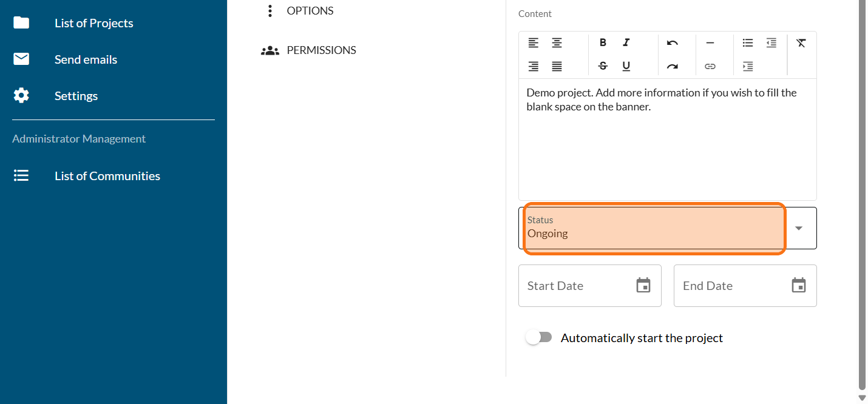Go to List of Projects

pyautogui.click(x=93, y=23)
